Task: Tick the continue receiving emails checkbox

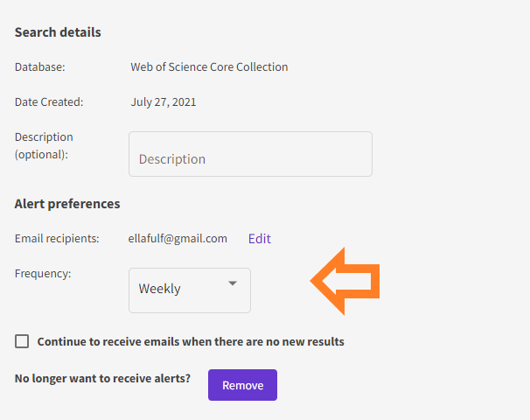Action: click(x=22, y=341)
